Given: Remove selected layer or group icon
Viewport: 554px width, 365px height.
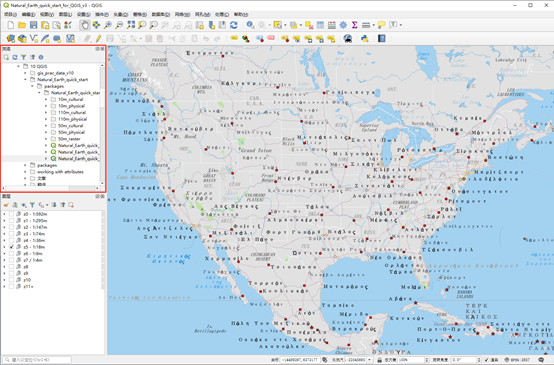Looking at the screenshot, I should 71,205.
